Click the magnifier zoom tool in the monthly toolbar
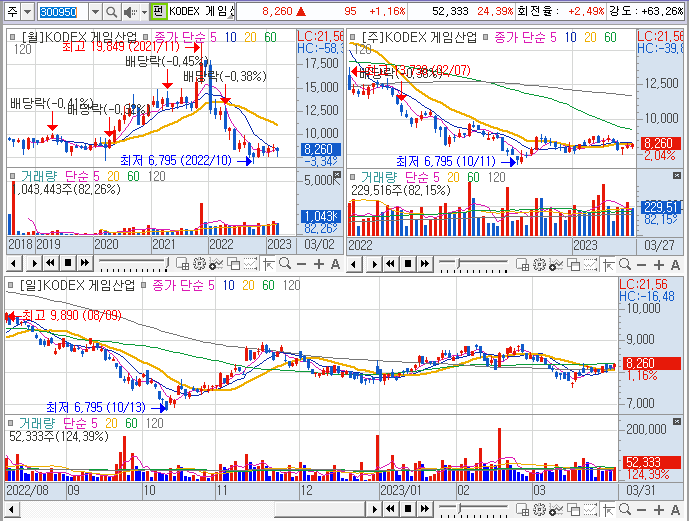The image size is (689, 521). click(x=285, y=264)
